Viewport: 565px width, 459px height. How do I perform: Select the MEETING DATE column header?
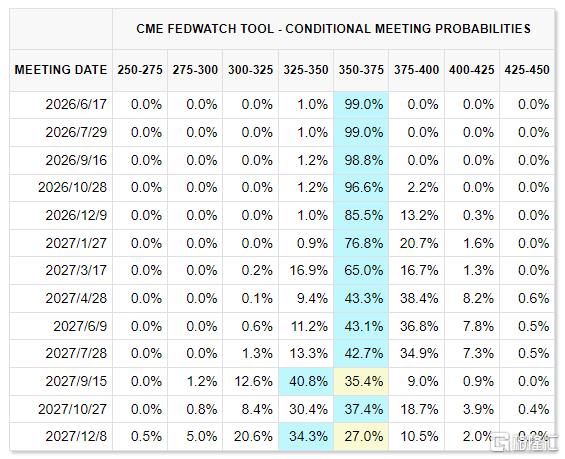61,70
